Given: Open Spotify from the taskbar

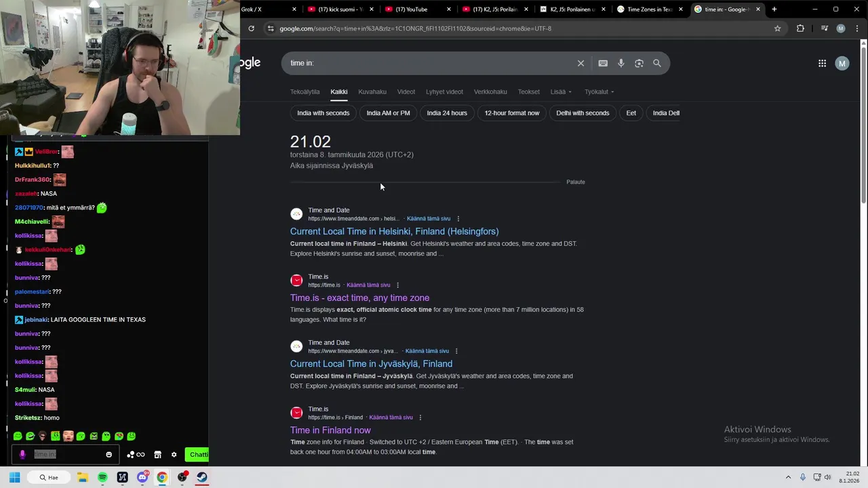Looking at the screenshot, I should (102, 477).
